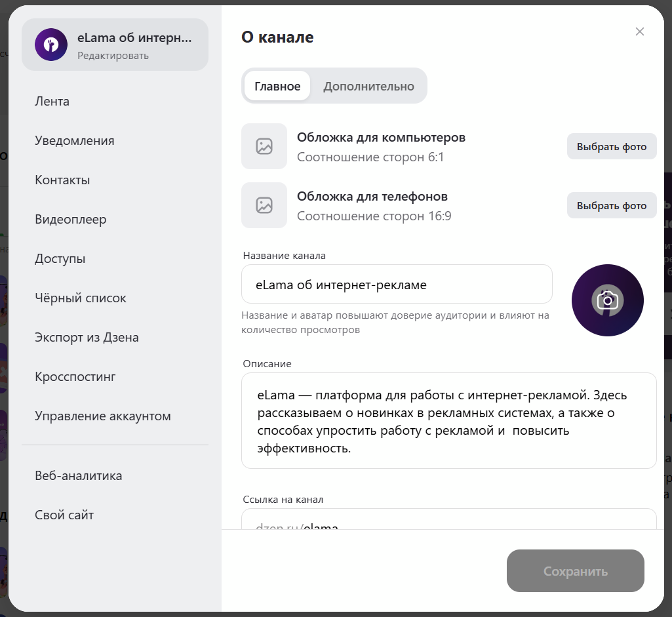Switch to the Дополнительно tab
Viewport: 672px width, 617px height.
point(368,85)
